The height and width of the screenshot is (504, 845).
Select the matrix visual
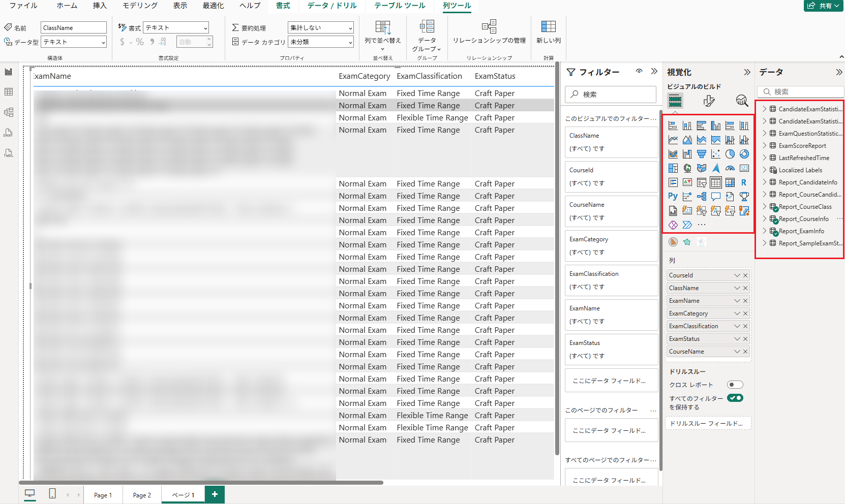730,182
